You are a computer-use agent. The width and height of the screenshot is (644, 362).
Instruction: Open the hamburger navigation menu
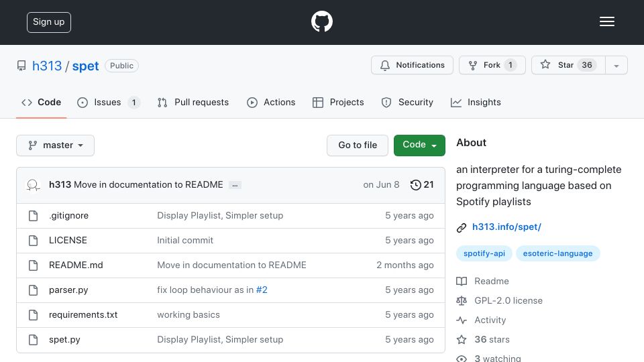pyautogui.click(x=606, y=21)
